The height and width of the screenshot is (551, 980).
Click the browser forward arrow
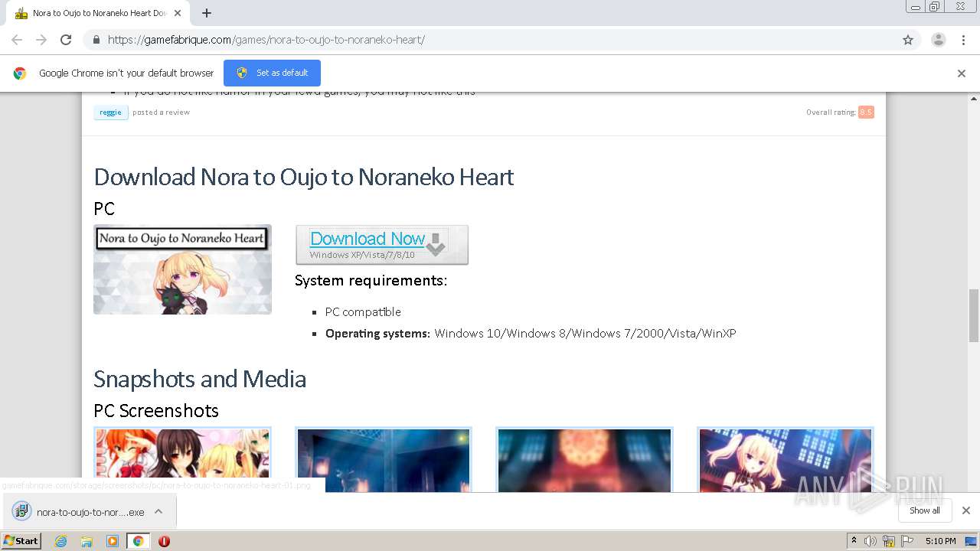coord(41,40)
